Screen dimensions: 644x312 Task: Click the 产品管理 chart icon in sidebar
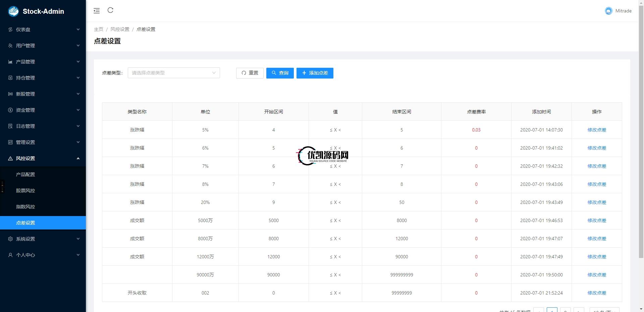point(10,62)
